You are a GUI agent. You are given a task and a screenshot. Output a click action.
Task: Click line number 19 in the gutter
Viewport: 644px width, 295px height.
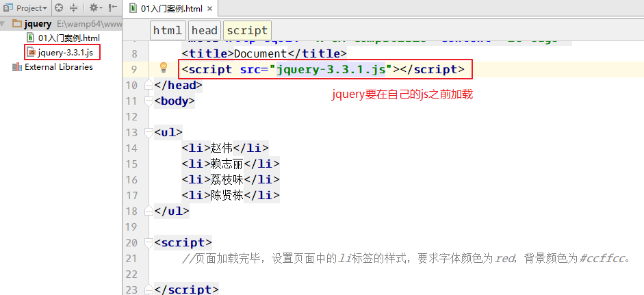131,227
